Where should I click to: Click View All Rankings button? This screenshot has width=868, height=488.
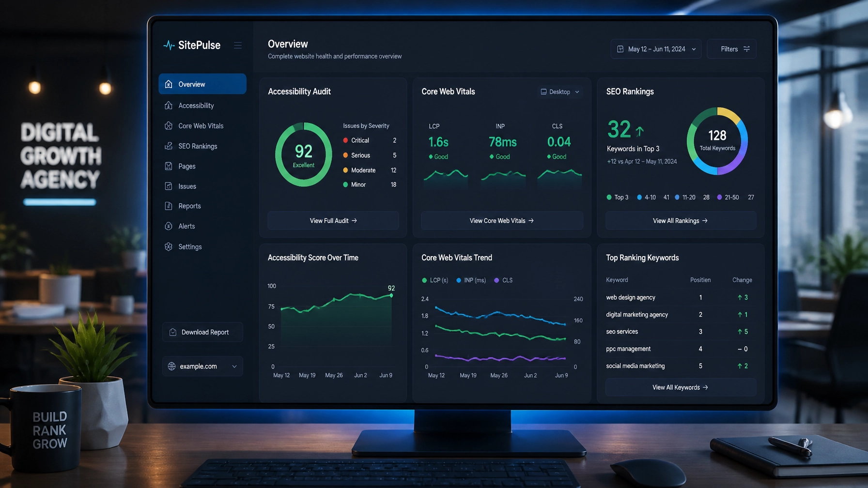pos(681,221)
